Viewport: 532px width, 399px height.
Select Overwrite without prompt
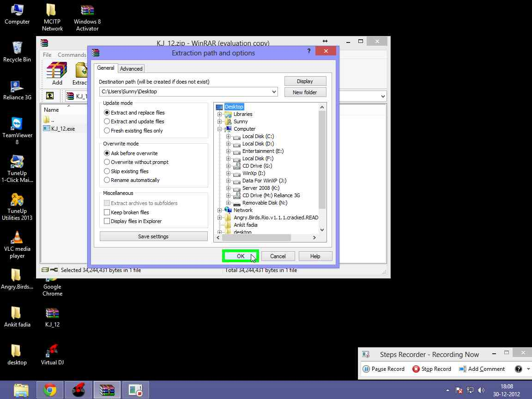coord(136,162)
